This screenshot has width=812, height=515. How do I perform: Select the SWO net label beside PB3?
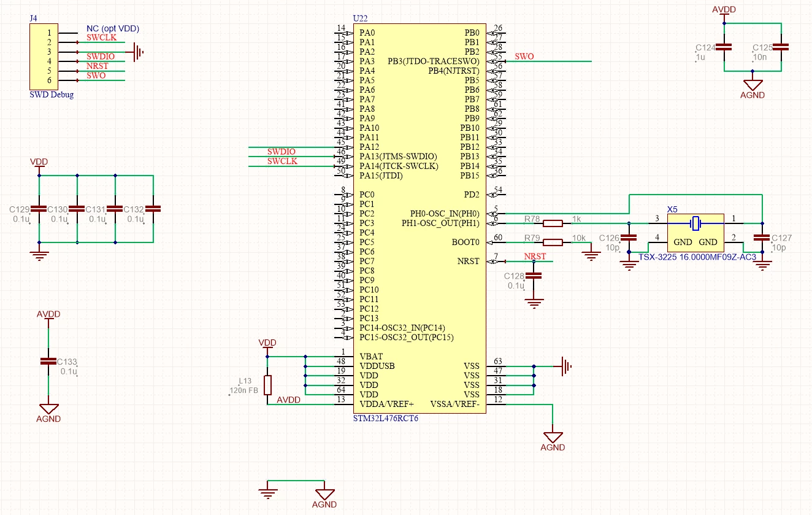524,56
